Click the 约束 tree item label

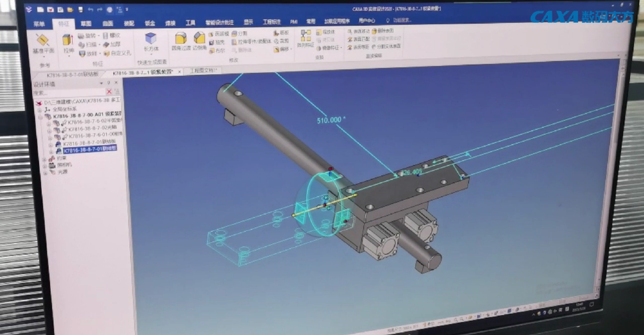tap(61, 158)
